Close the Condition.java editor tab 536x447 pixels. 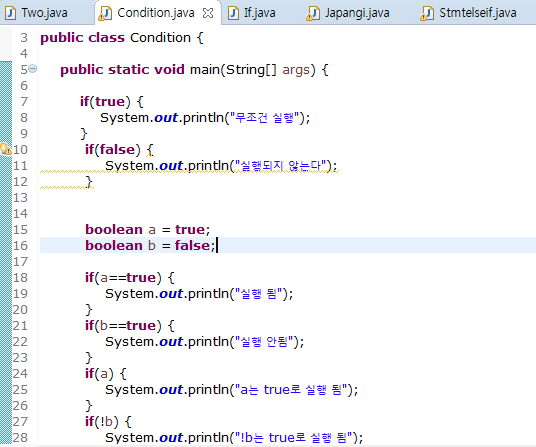click(208, 13)
